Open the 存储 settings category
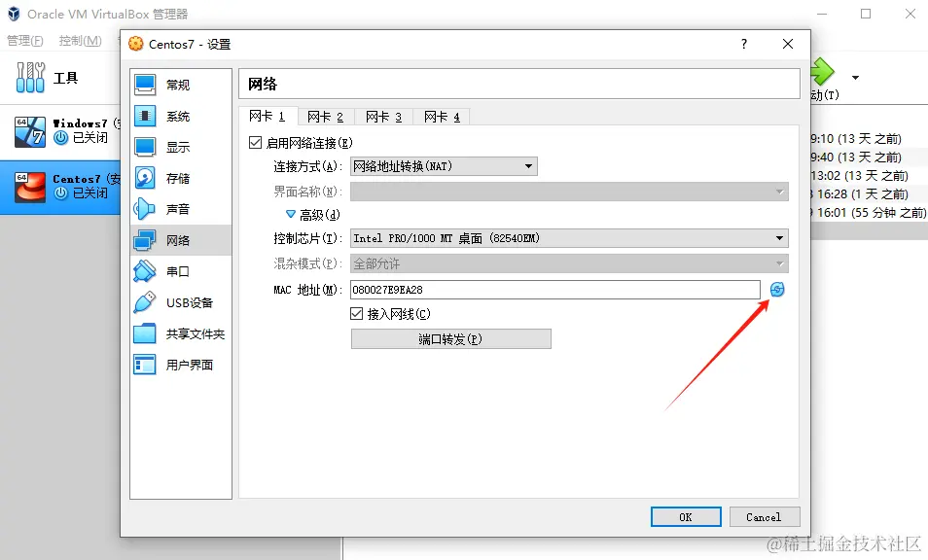This screenshot has width=928, height=560. [181, 178]
